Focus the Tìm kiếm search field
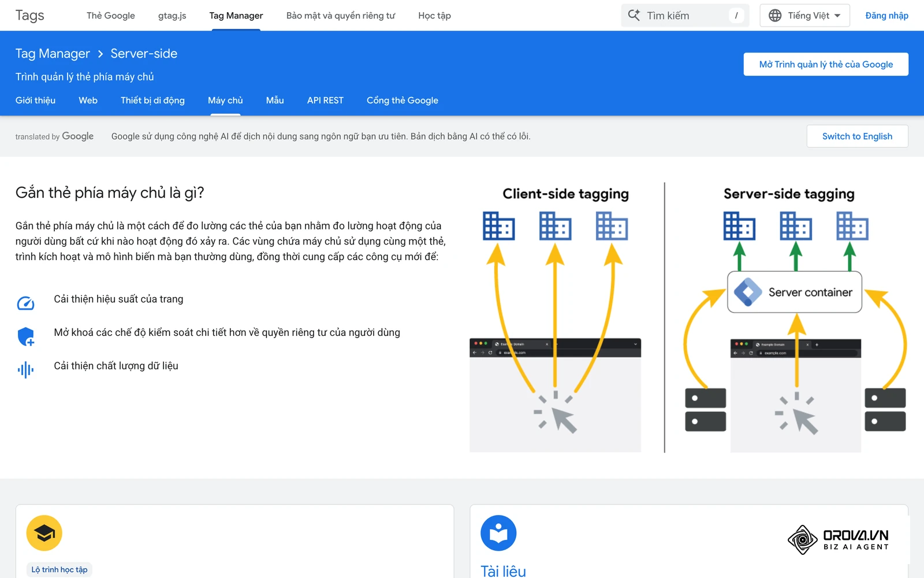924x578 pixels. click(x=685, y=16)
